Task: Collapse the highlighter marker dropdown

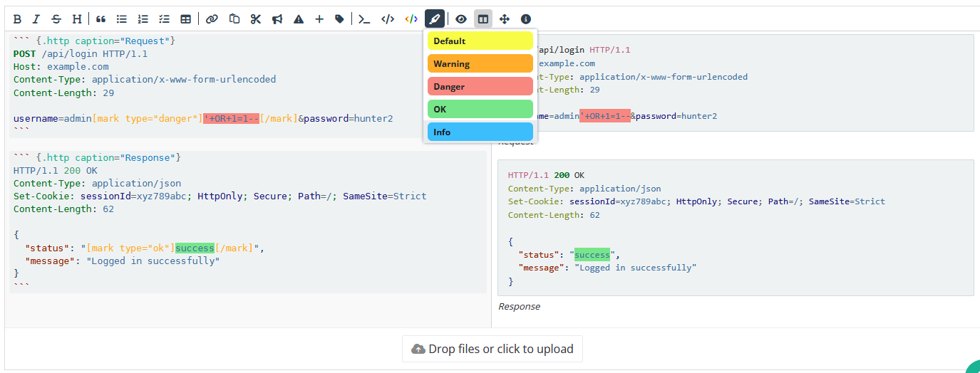Action: tap(435, 19)
